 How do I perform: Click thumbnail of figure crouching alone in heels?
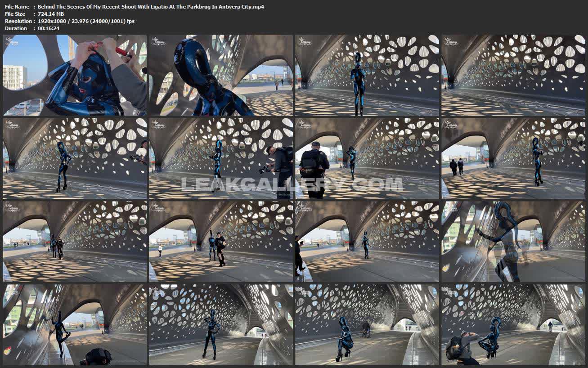[367, 324]
